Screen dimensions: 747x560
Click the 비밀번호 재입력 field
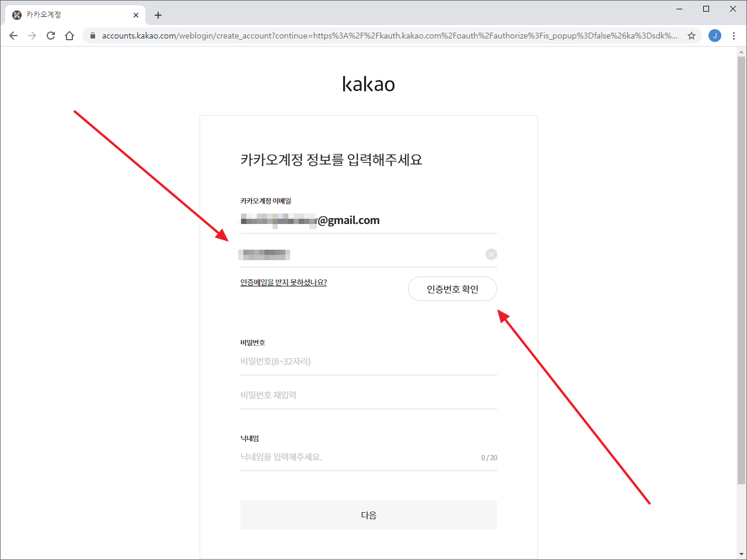(369, 395)
